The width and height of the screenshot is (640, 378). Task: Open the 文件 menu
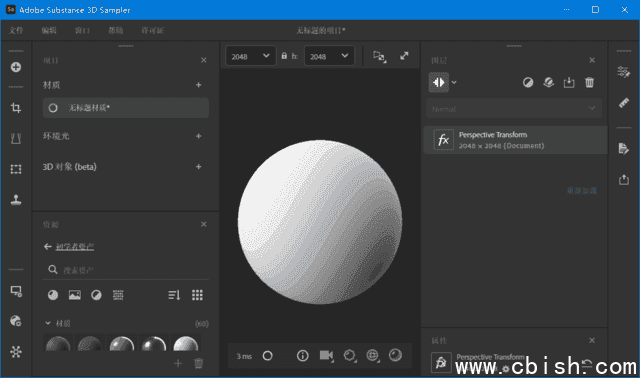[x=16, y=30]
